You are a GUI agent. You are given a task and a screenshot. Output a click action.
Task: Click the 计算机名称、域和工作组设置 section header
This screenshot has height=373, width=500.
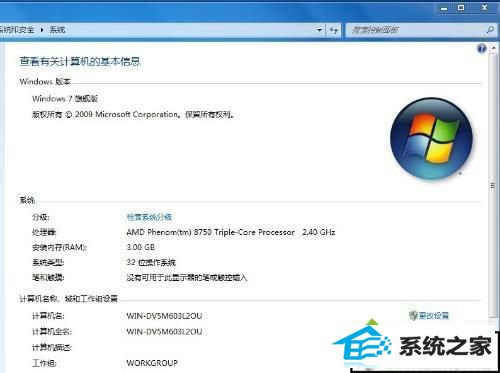(x=68, y=299)
